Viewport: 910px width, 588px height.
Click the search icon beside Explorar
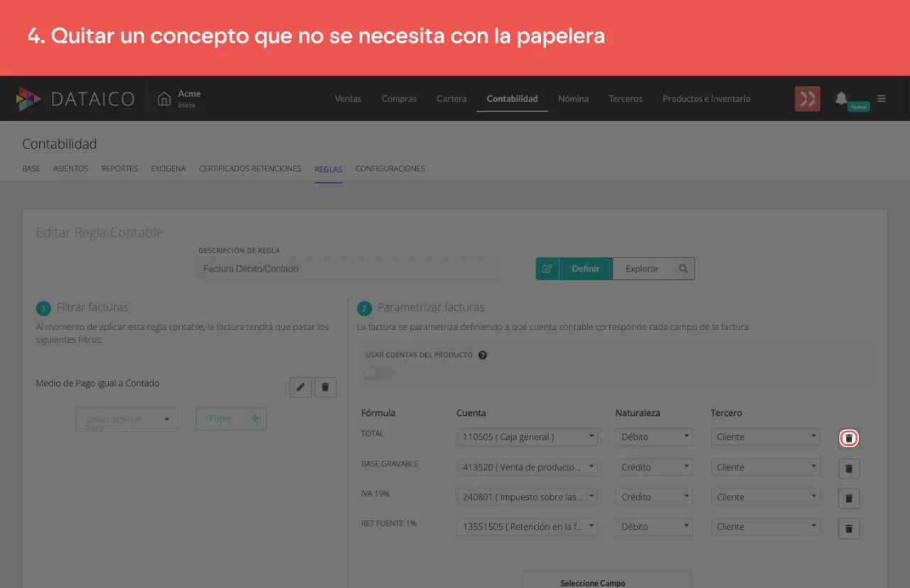click(x=683, y=269)
